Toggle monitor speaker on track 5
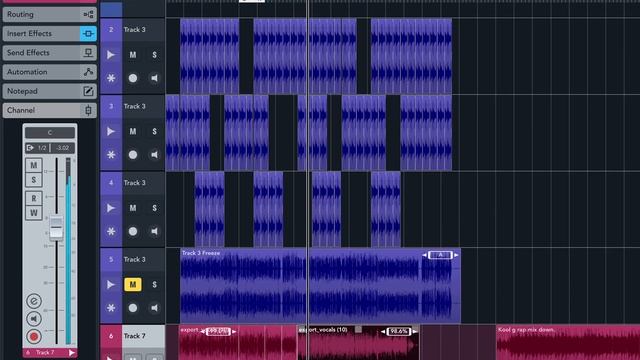The width and height of the screenshot is (640, 360). (154, 308)
